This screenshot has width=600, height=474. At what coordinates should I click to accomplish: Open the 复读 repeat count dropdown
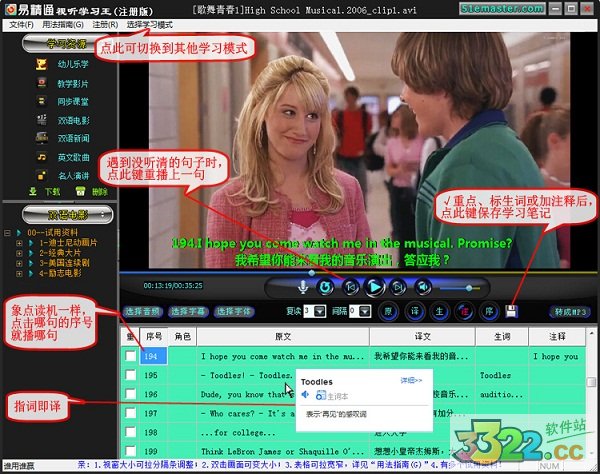[320, 311]
